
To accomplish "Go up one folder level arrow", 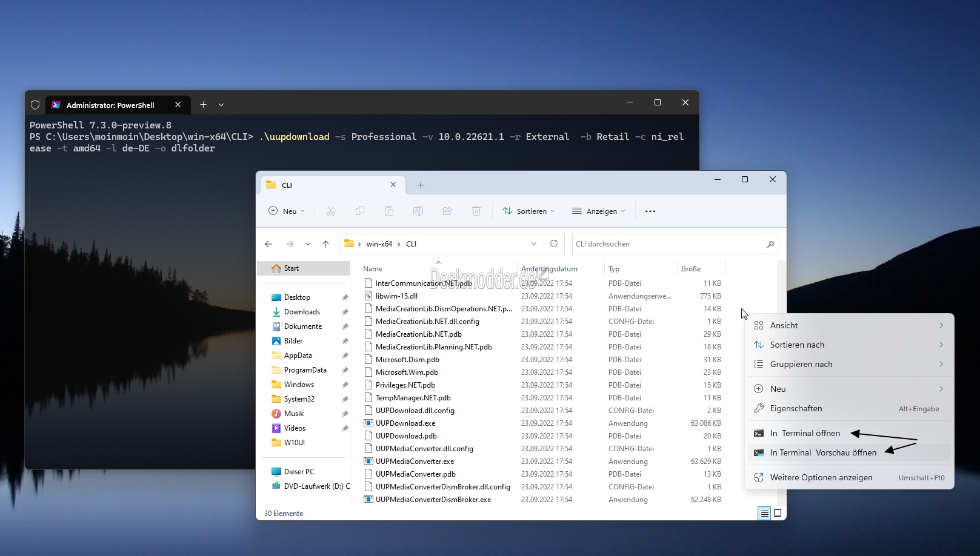I will (325, 244).
